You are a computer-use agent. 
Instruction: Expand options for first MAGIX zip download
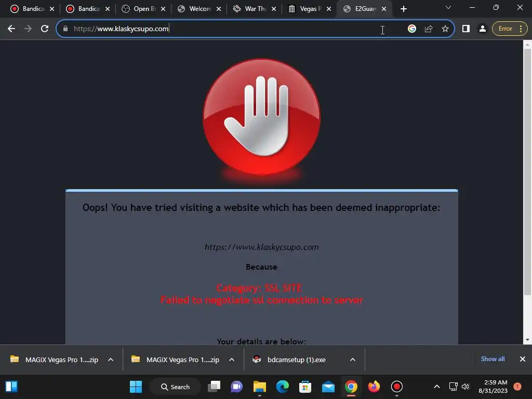[111, 360]
